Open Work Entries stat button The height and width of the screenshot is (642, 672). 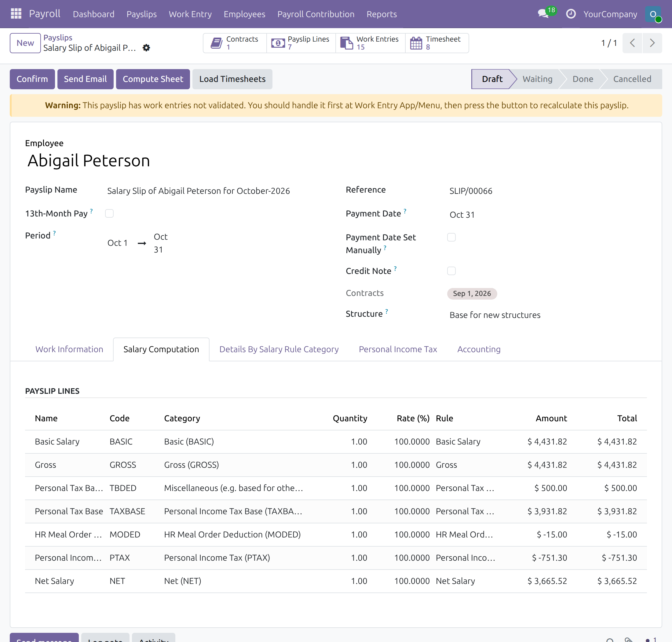point(371,43)
